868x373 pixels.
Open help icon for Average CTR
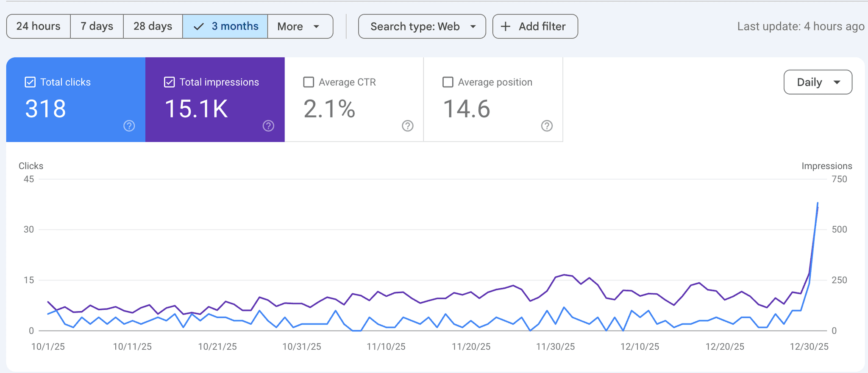[408, 126]
